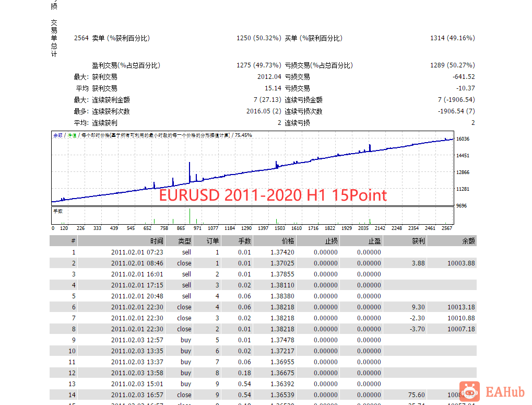Click x-axis tick label 120
This screenshot has width=532, height=405.
[x=64, y=228]
